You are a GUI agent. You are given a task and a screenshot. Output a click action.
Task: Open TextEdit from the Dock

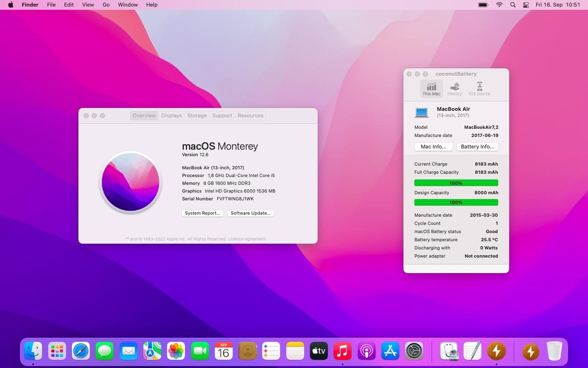472,351
